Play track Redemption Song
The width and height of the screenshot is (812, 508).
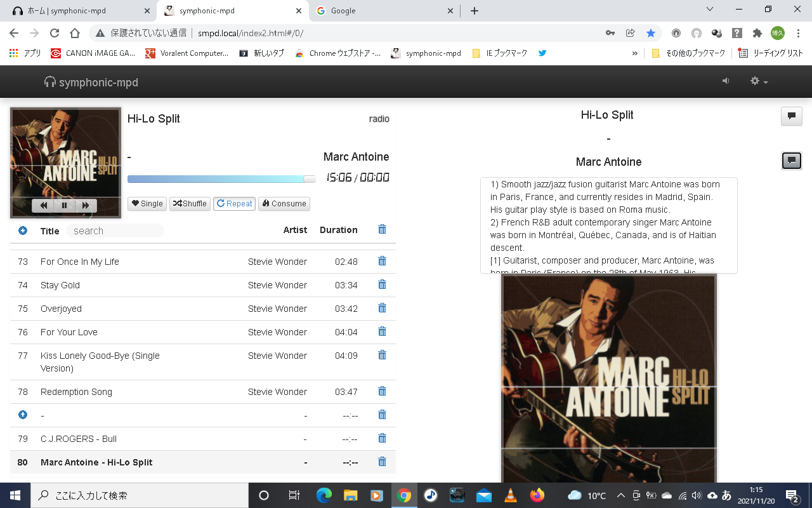[76, 392]
